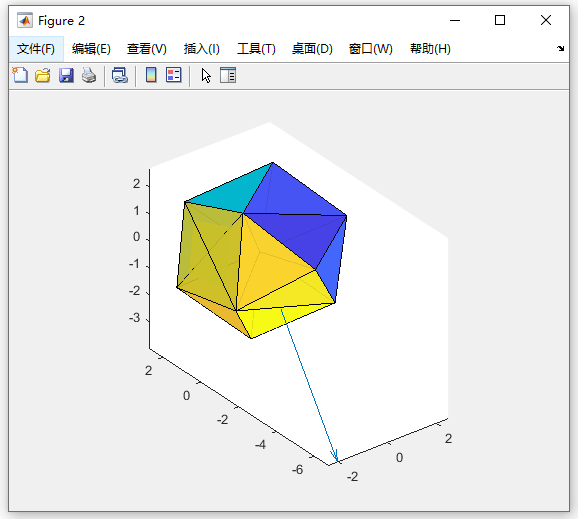Image resolution: width=578 pixels, height=519 pixels.
Task: Expand the 插入(I) menu
Action: coord(202,49)
